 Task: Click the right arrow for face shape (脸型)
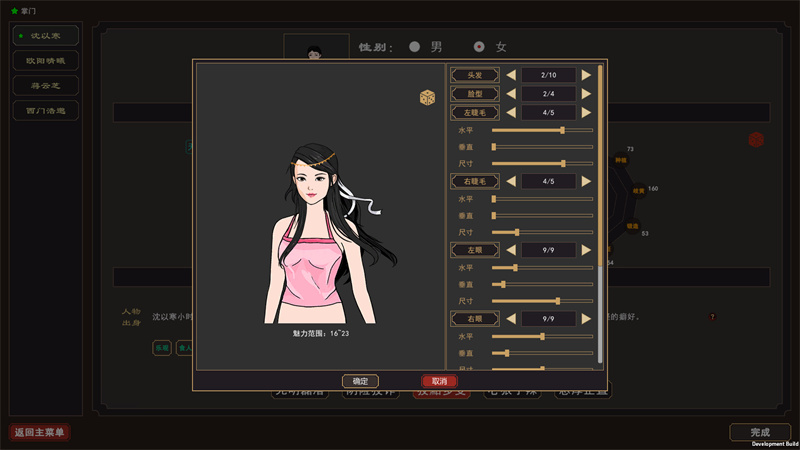click(x=587, y=94)
